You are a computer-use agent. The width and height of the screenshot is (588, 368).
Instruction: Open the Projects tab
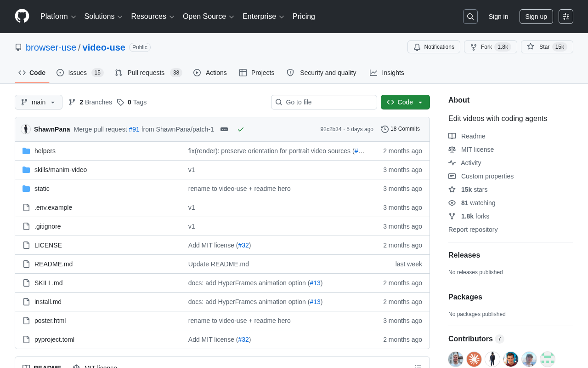click(257, 73)
